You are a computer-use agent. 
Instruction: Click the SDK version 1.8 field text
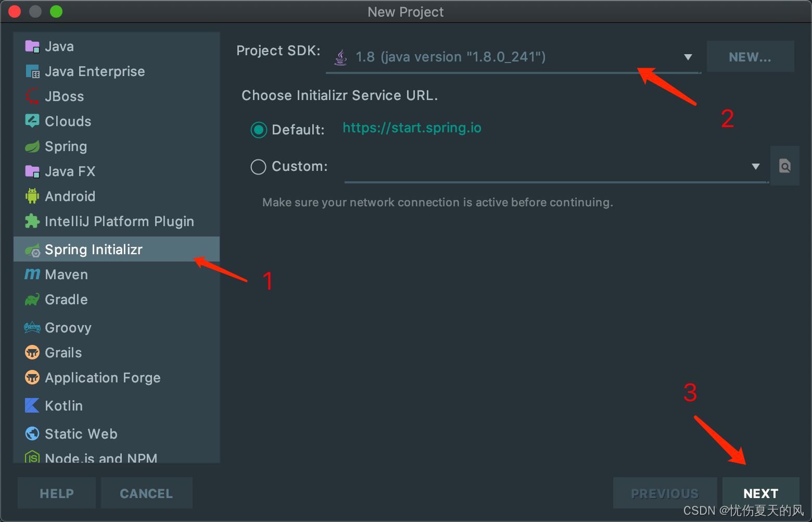click(451, 57)
